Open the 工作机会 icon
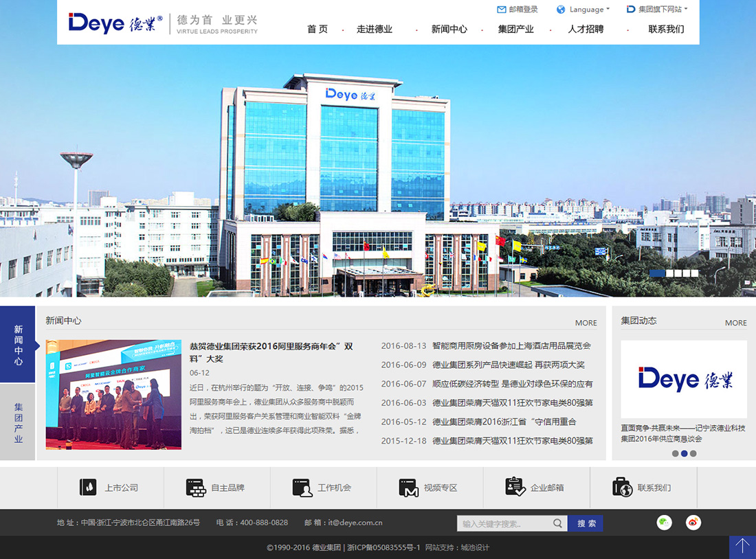The image size is (756, 559). (x=302, y=488)
